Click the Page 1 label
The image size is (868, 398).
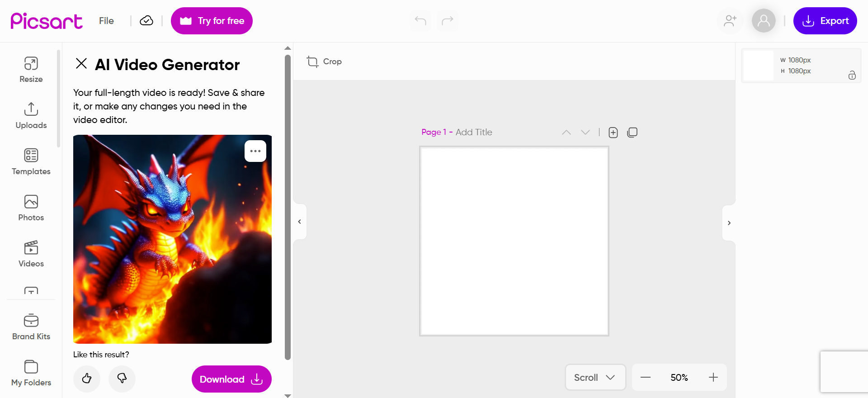click(434, 132)
